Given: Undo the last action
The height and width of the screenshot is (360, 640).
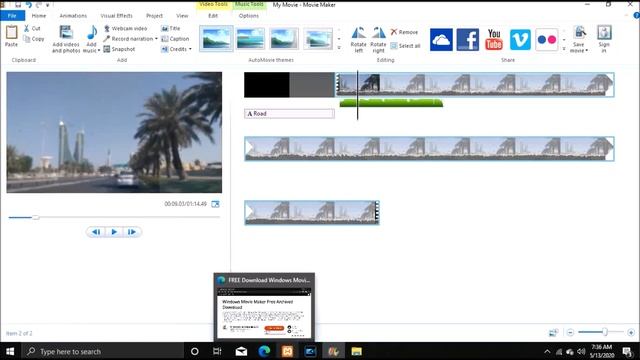Looking at the screenshot, I should [29, 5].
